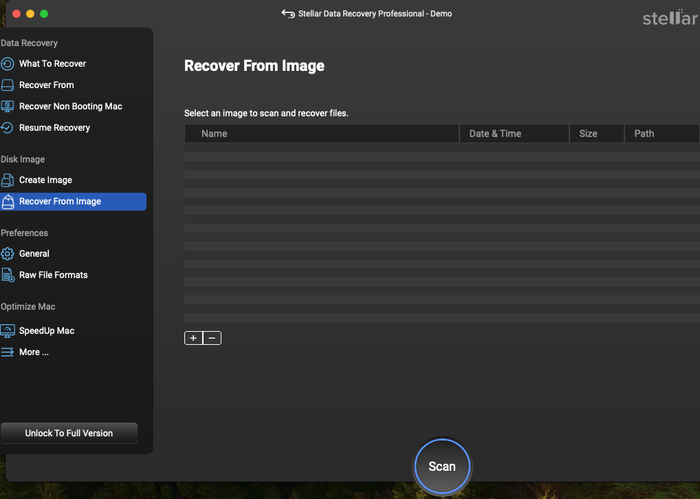
Task: Sort by Size column header
Action: click(x=597, y=133)
